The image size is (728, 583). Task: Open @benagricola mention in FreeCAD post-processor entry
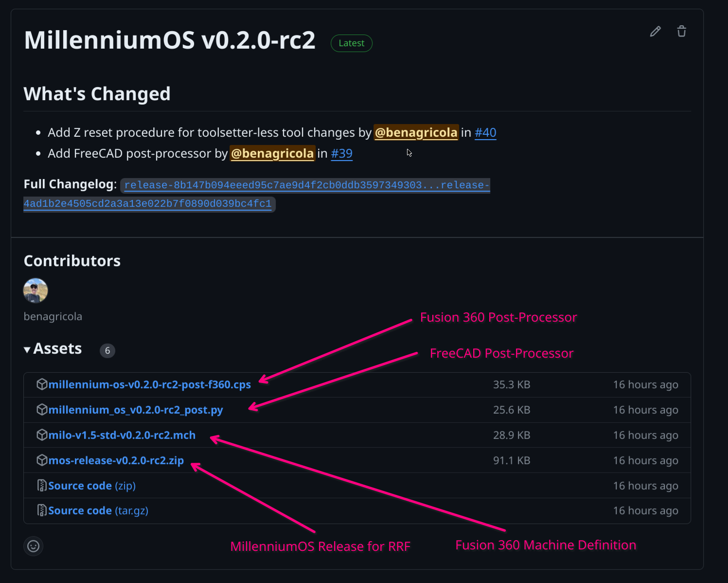[x=272, y=153]
